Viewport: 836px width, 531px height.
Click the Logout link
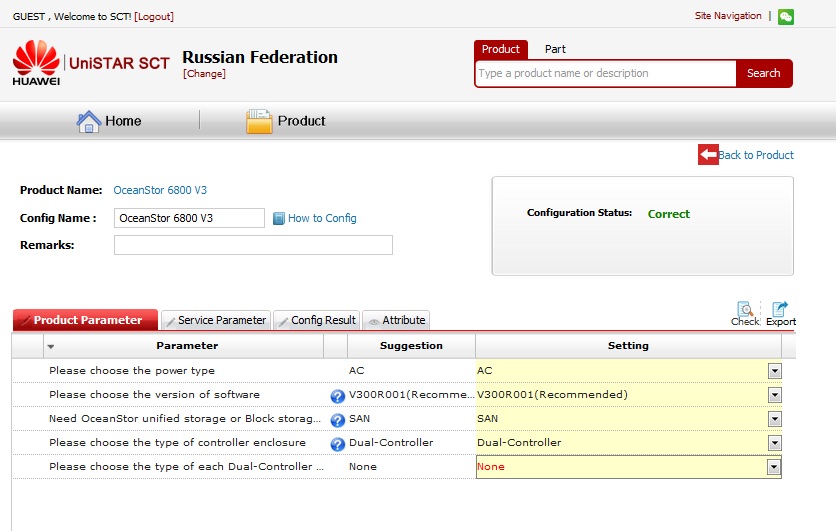click(x=154, y=17)
